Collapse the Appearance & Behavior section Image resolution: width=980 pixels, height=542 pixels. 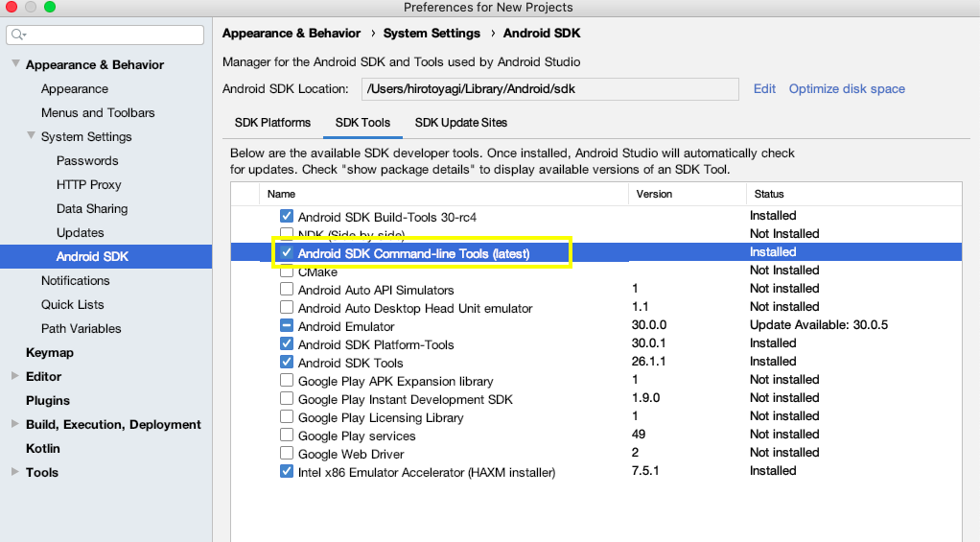click(15, 64)
